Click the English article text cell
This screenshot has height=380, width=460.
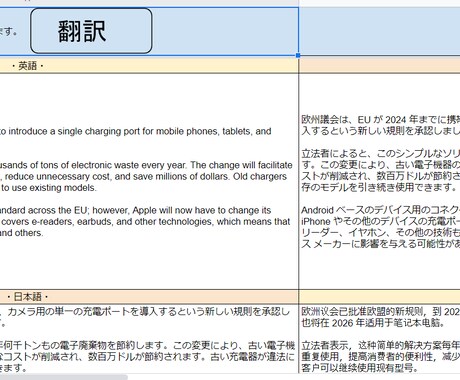(x=149, y=182)
